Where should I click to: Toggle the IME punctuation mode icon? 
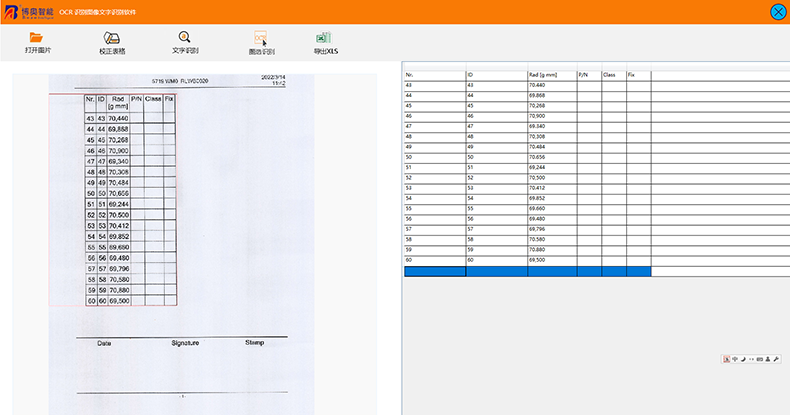[751, 358]
